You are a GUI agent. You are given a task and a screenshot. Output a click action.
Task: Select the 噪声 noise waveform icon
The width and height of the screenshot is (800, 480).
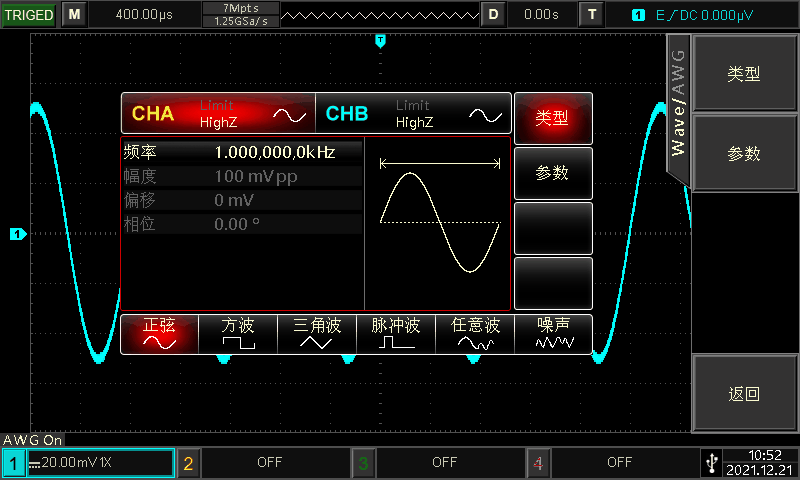pyautogui.click(x=553, y=334)
